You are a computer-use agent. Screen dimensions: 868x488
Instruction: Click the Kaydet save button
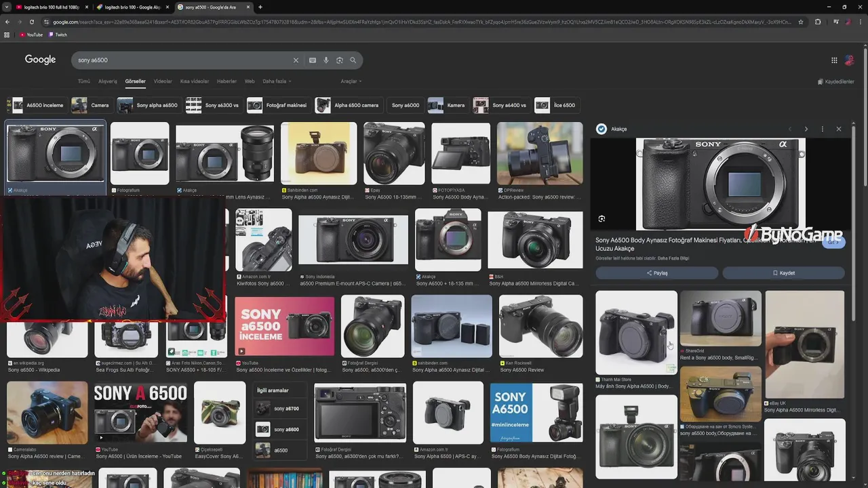[783, 273]
